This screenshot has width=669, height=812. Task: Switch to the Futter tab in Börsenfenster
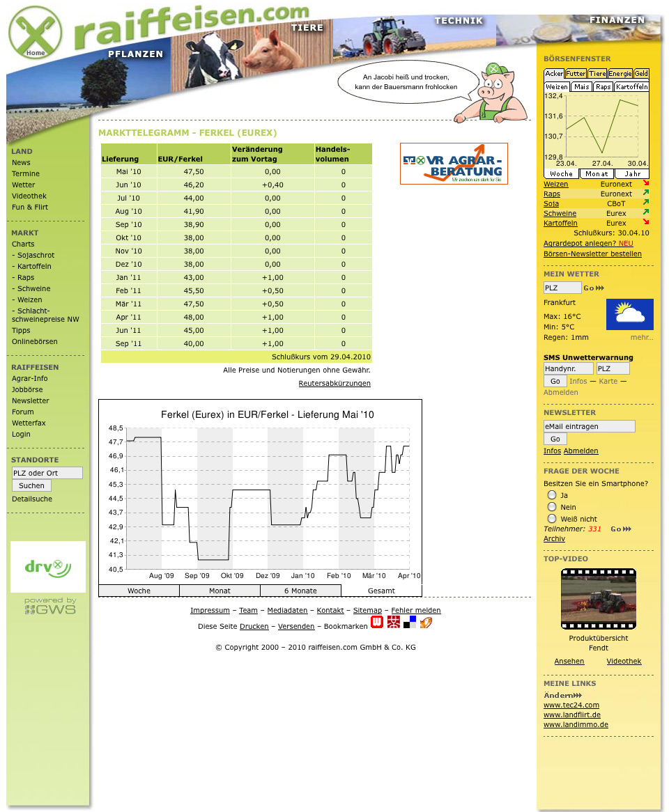click(x=576, y=74)
